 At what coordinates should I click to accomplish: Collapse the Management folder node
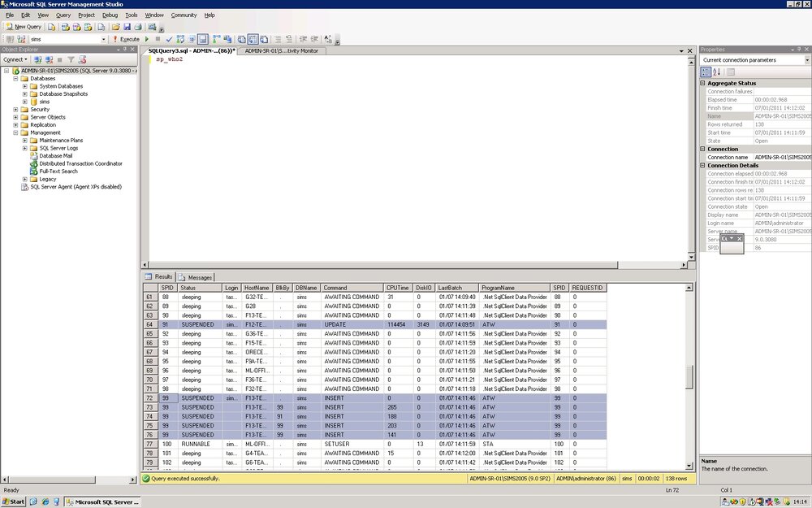(15, 132)
